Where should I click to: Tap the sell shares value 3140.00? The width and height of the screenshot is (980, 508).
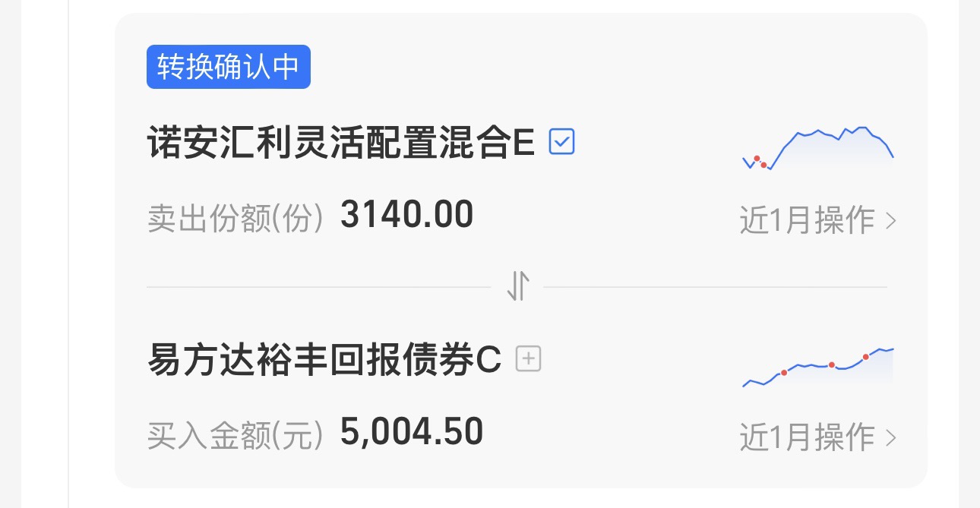pyautogui.click(x=407, y=215)
